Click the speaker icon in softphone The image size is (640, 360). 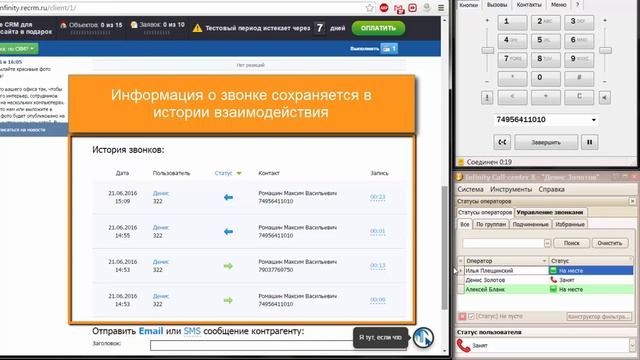click(605, 98)
